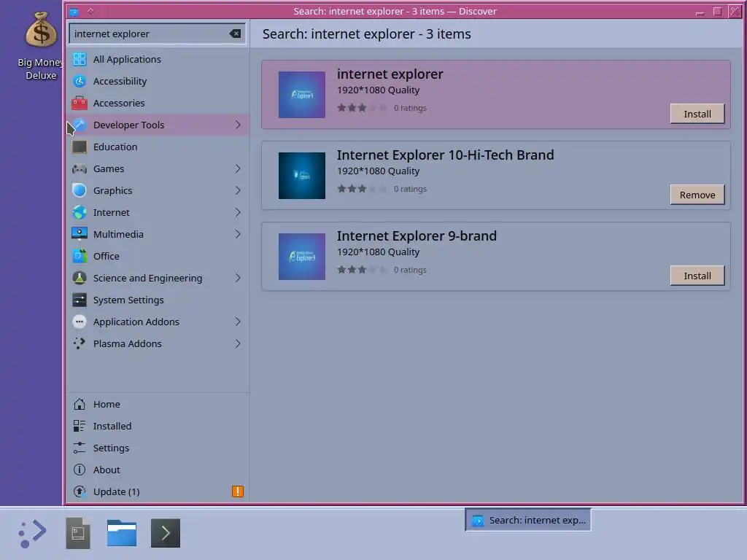This screenshot has height=560, width=747.
Task: Open the file manager from the taskbar
Action: click(x=122, y=533)
